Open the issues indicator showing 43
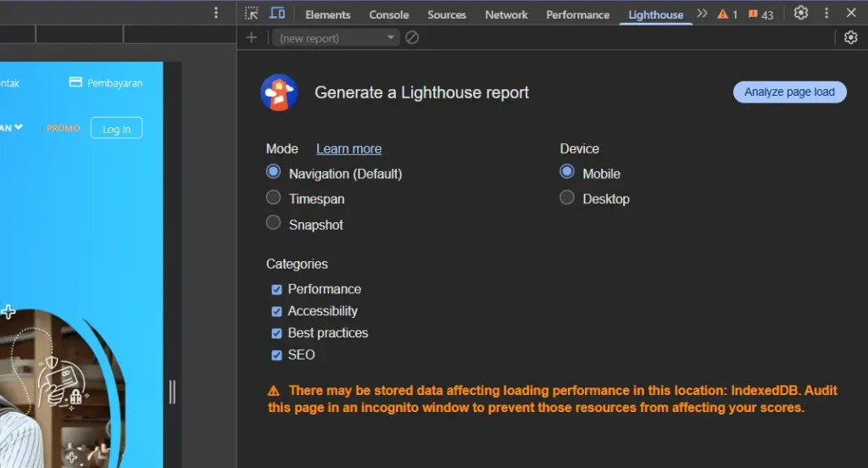The height and width of the screenshot is (468, 868). [761, 14]
